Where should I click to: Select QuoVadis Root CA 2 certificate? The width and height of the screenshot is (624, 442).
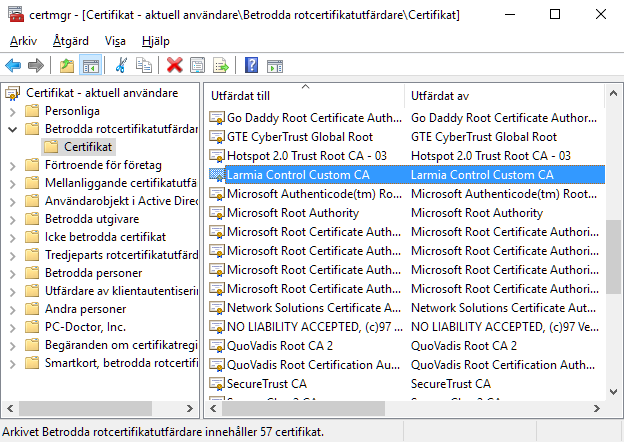279,346
